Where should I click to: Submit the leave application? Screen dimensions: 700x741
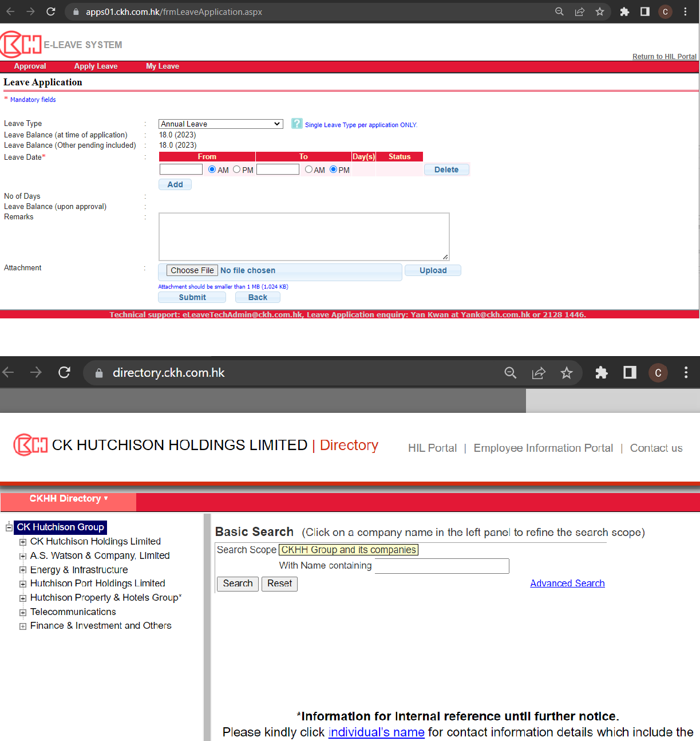[x=192, y=297]
